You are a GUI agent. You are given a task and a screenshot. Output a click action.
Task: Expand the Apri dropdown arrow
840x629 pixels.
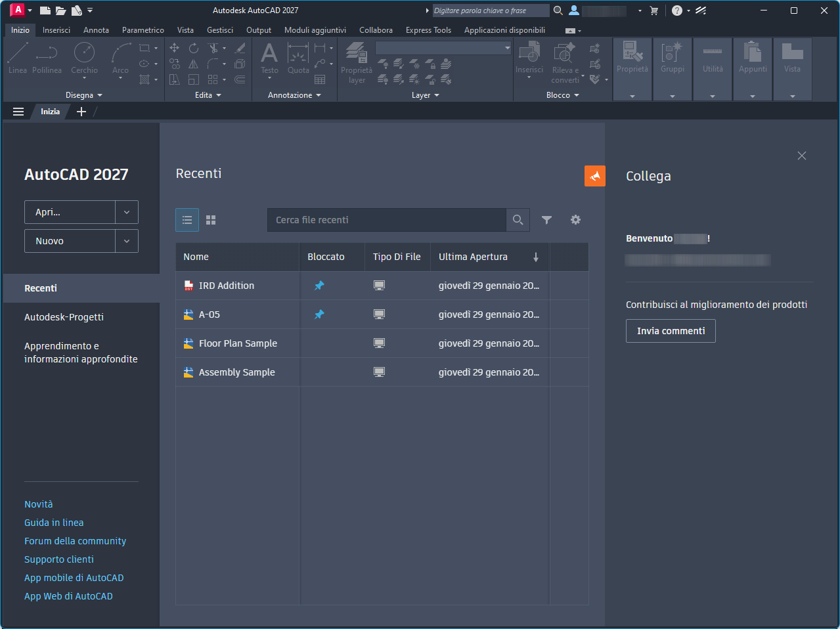coord(127,212)
